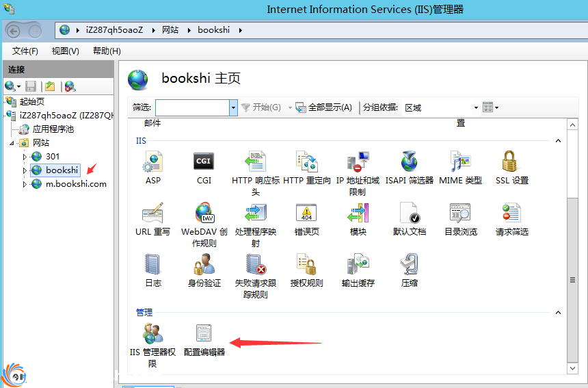Select 起始页 in the connections tree
Viewport: 588px width, 388px height.
32,102
